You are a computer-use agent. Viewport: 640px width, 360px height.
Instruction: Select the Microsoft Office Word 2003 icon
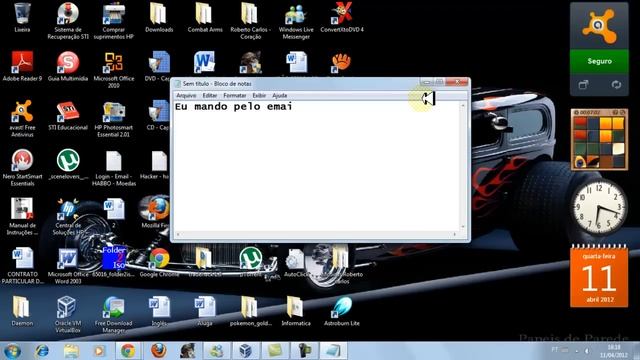pyautogui.click(x=68, y=265)
